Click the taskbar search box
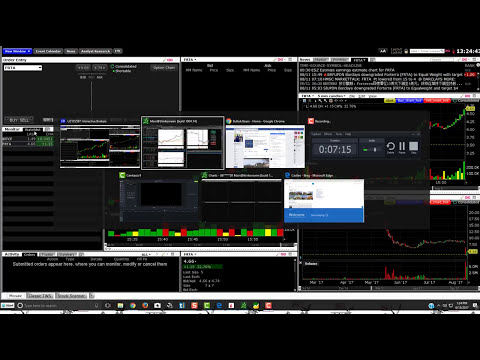The image size is (480, 360). tap(58, 306)
